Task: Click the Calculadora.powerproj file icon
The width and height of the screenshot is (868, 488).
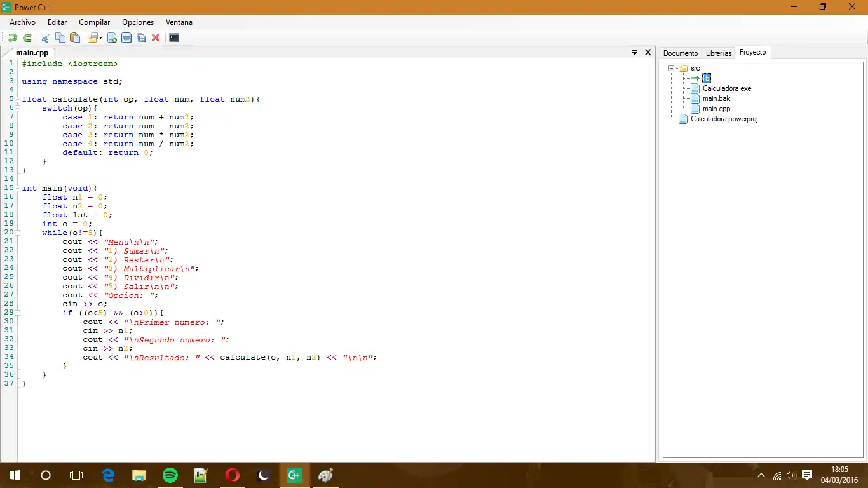Action: (683, 119)
